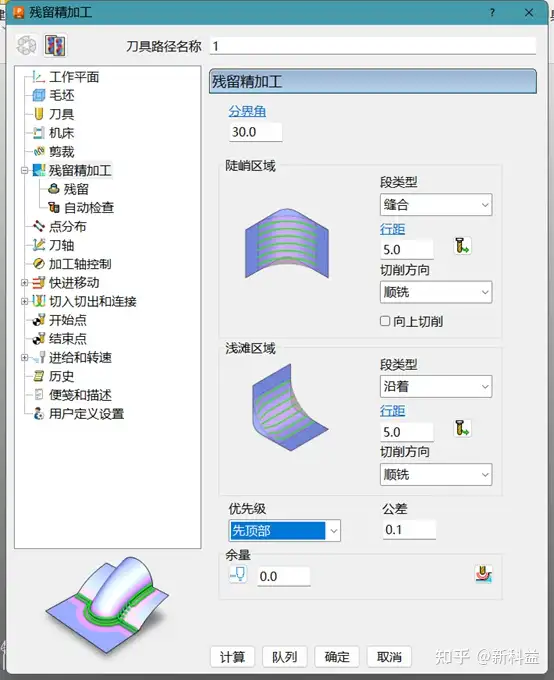Select the 切入切出和连接 leads icon

coord(39,301)
